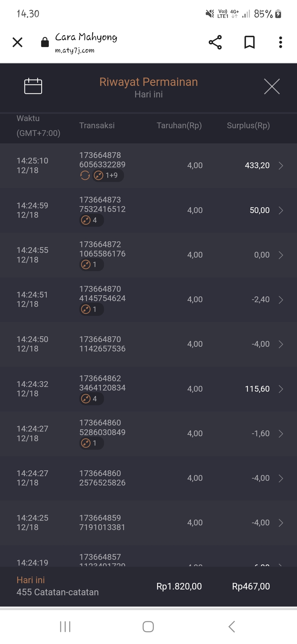Tap the badge showing 4 on 14:24:59 row
The height and width of the screenshot is (644, 297).
point(91,220)
